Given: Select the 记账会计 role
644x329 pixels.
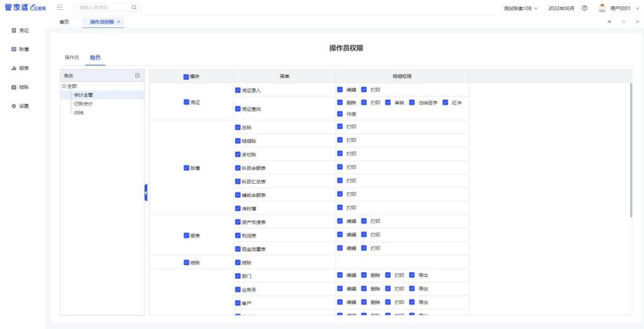Looking at the screenshot, I should point(83,103).
